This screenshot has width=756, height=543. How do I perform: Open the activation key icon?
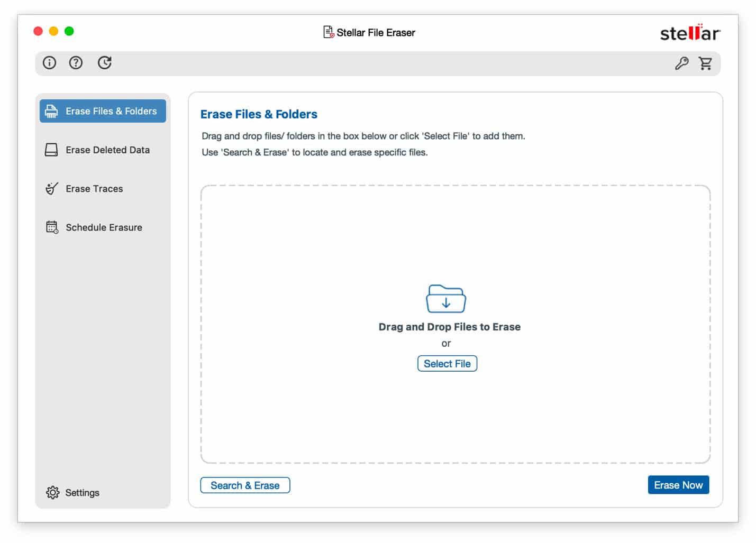681,63
